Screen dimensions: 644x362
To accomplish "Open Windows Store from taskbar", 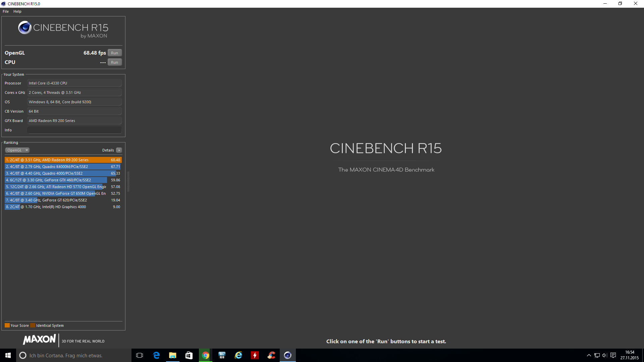I will coord(189,355).
